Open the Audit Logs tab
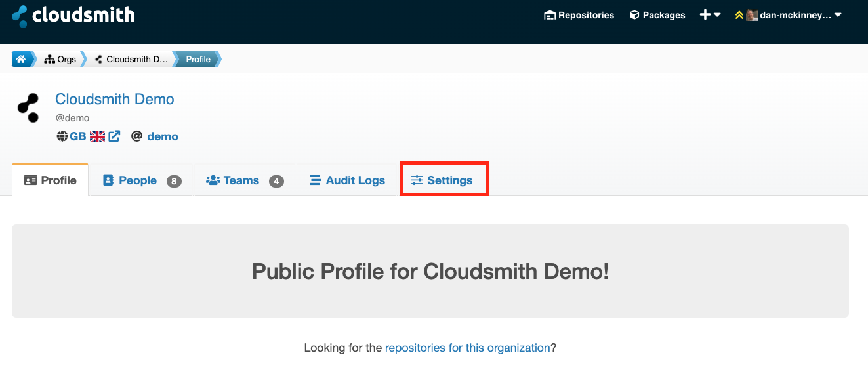868x376 pixels. point(347,180)
